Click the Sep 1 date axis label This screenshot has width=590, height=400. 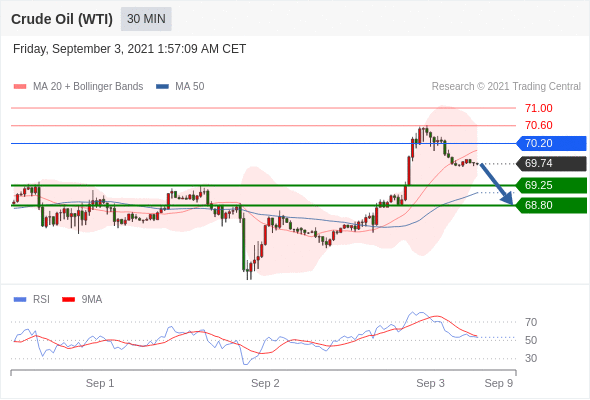click(100, 383)
